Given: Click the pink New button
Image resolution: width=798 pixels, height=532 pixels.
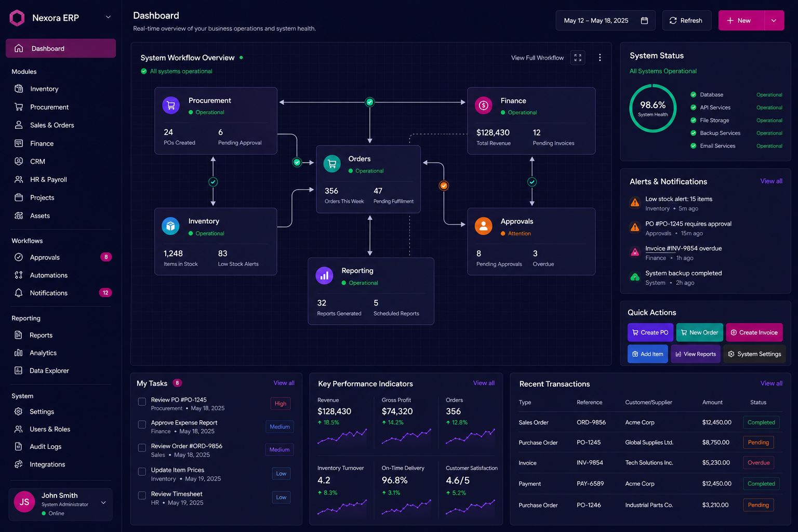Looking at the screenshot, I should 742,21.
